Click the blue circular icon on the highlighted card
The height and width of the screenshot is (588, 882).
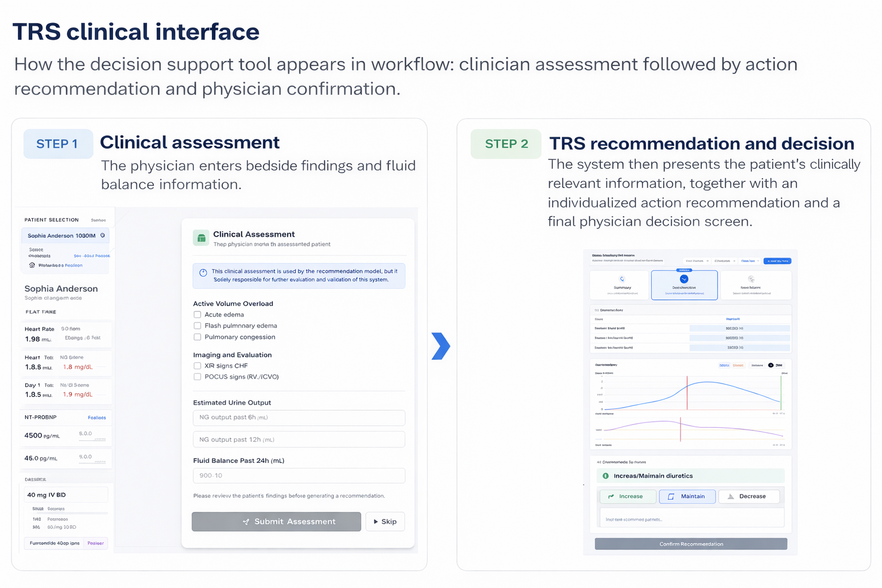coord(684,279)
